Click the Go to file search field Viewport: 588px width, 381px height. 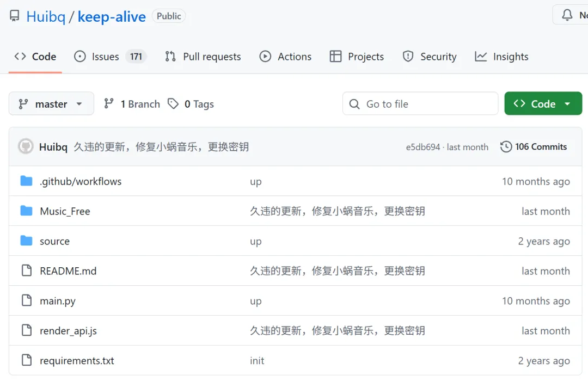420,103
